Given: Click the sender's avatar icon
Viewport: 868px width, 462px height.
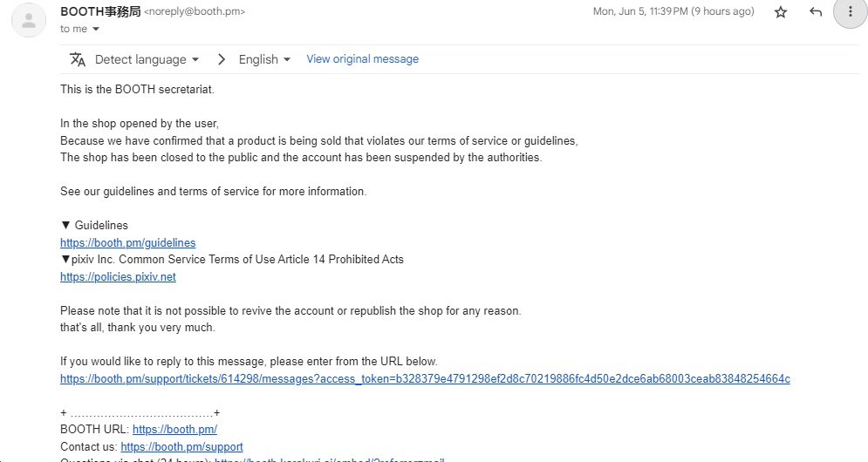Looking at the screenshot, I should [29, 20].
